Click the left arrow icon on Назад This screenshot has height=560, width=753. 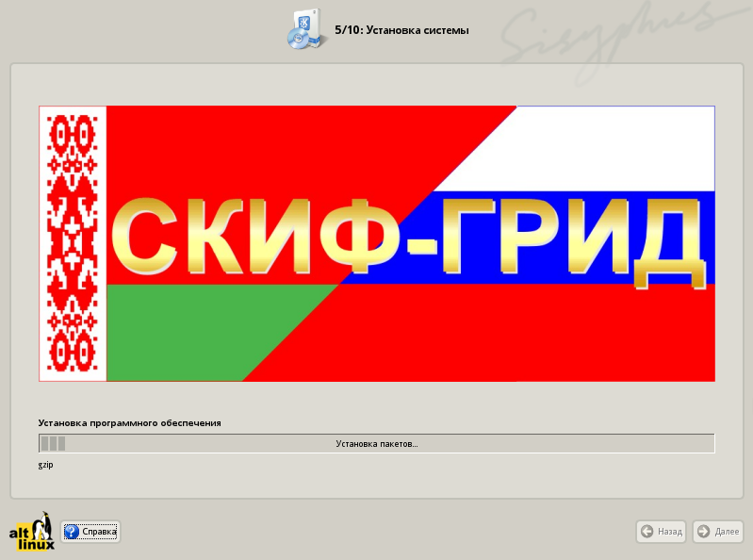click(x=647, y=532)
